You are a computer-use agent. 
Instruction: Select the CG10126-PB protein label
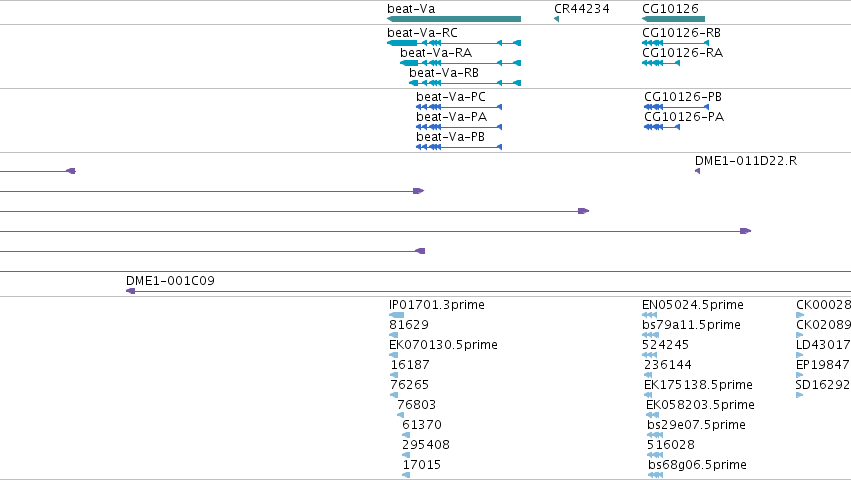point(683,97)
